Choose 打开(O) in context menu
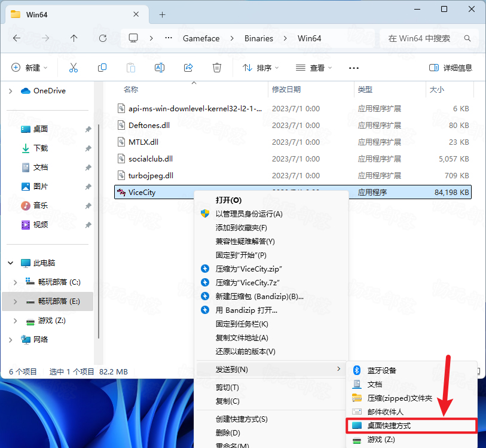The image size is (486, 448). click(271, 200)
